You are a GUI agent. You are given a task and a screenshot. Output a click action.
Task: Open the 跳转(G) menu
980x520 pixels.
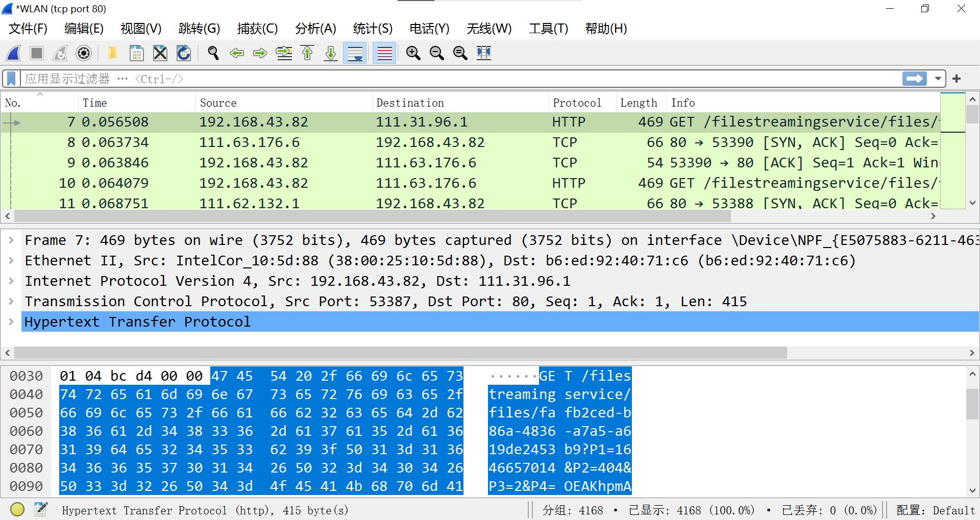click(x=199, y=29)
